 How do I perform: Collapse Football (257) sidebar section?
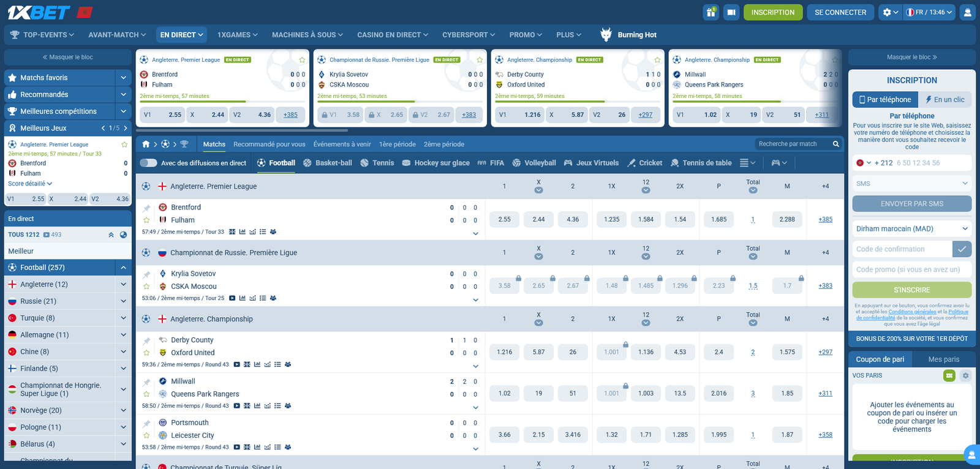tap(123, 268)
